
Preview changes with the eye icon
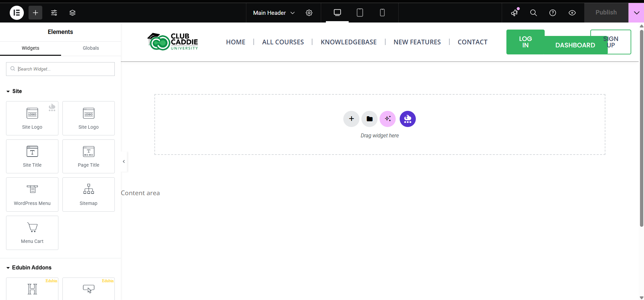pyautogui.click(x=572, y=13)
